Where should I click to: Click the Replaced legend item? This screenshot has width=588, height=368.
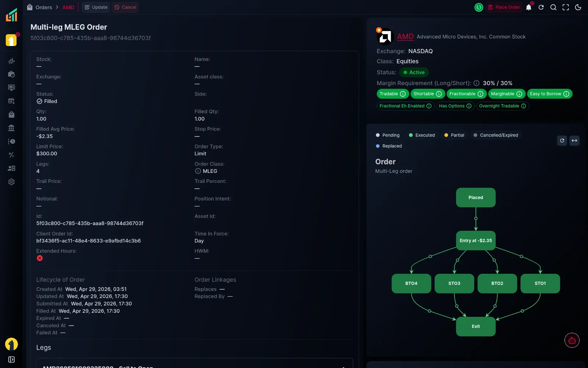(389, 146)
